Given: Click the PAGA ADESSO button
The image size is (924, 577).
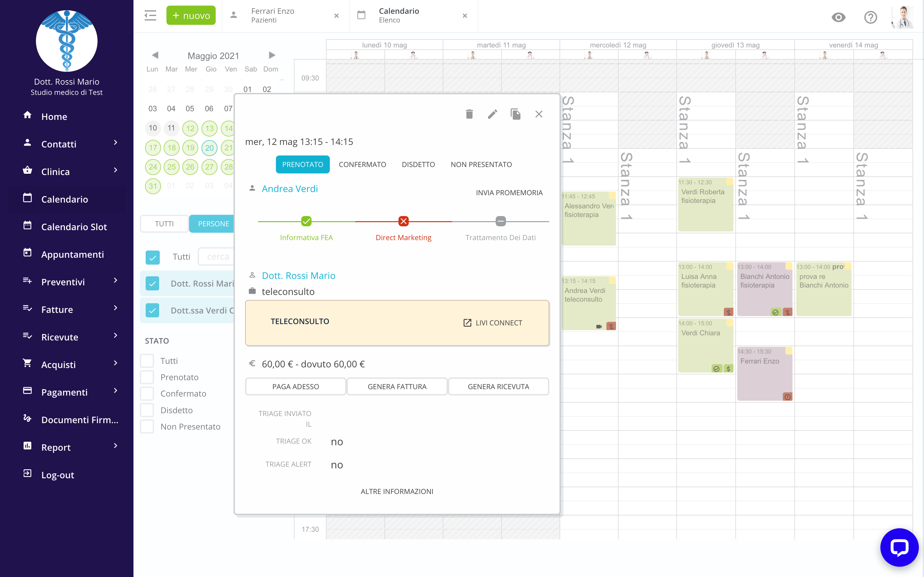Looking at the screenshot, I should (x=295, y=387).
